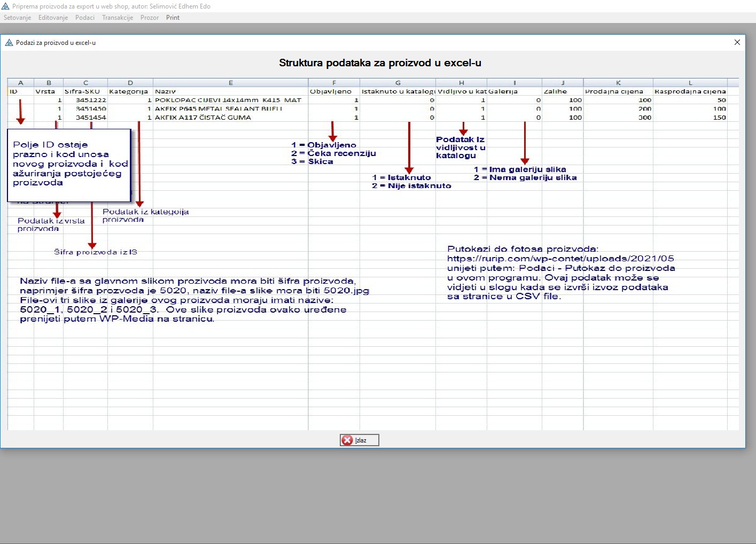Click the AKFIX A117 ČISTAČ GUMA cell

(203, 118)
